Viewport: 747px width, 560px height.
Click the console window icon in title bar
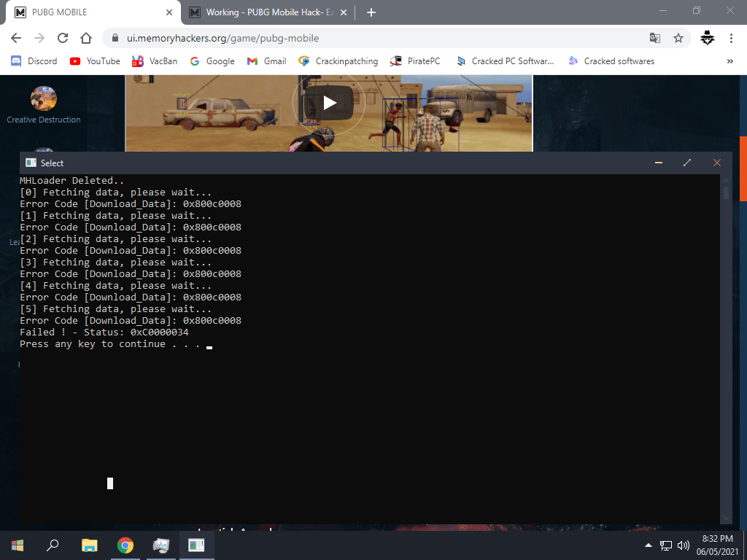pyautogui.click(x=31, y=163)
